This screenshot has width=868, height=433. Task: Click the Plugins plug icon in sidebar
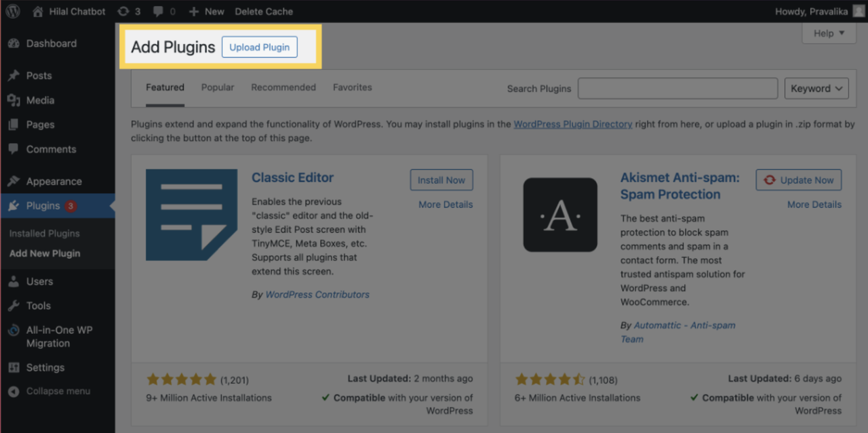coord(14,206)
